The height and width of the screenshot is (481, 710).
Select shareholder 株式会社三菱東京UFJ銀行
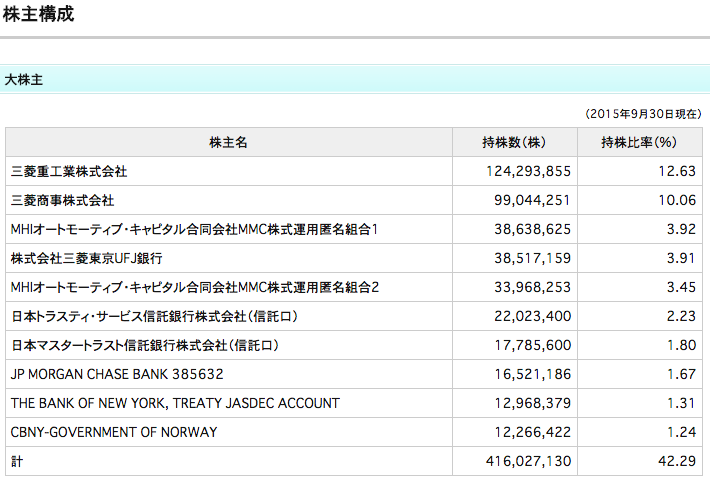tap(86, 258)
